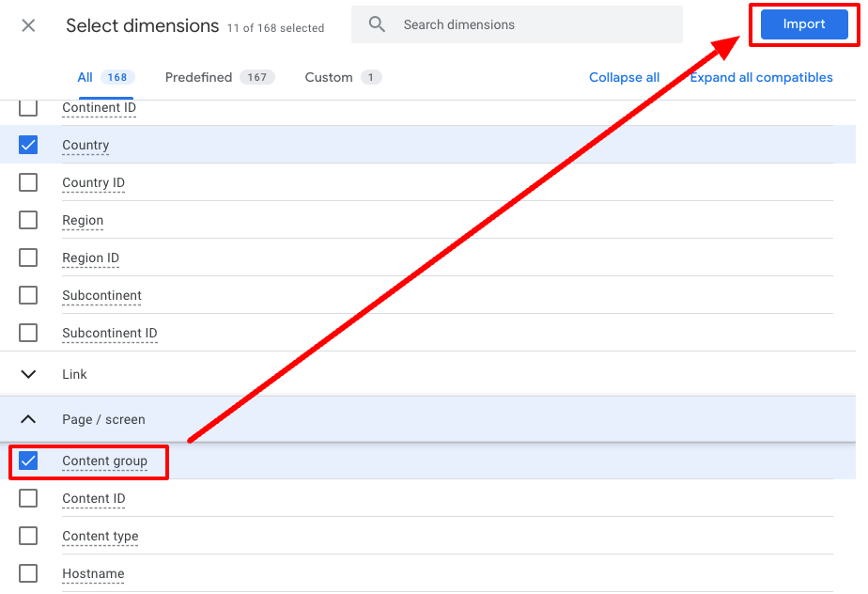Select the Subcontinent checkbox
The height and width of the screenshot is (594, 868).
tap(28, 295)
